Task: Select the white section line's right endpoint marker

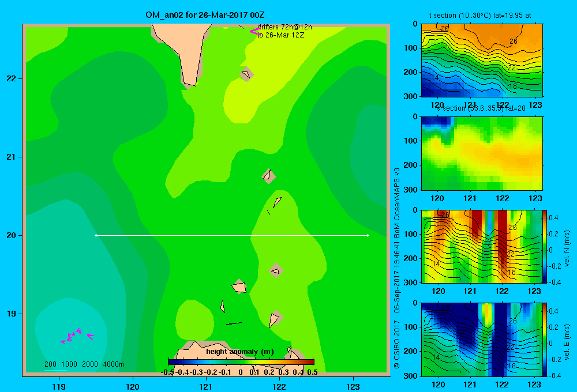Action: click(x=368, y=235)
